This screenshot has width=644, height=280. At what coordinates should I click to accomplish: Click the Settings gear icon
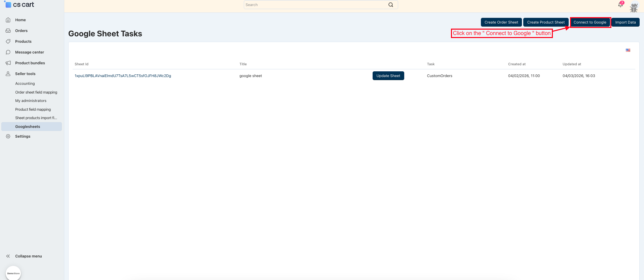tap(8, 136)
